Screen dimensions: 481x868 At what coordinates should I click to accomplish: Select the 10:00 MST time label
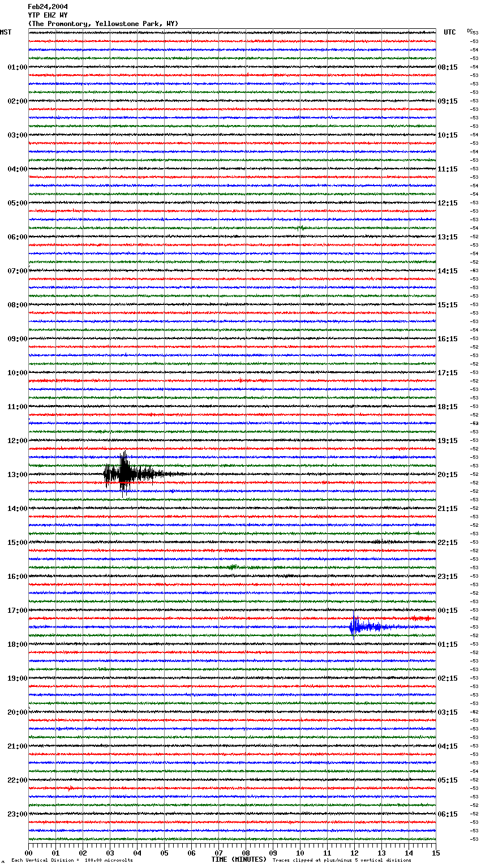pos(18,373)
